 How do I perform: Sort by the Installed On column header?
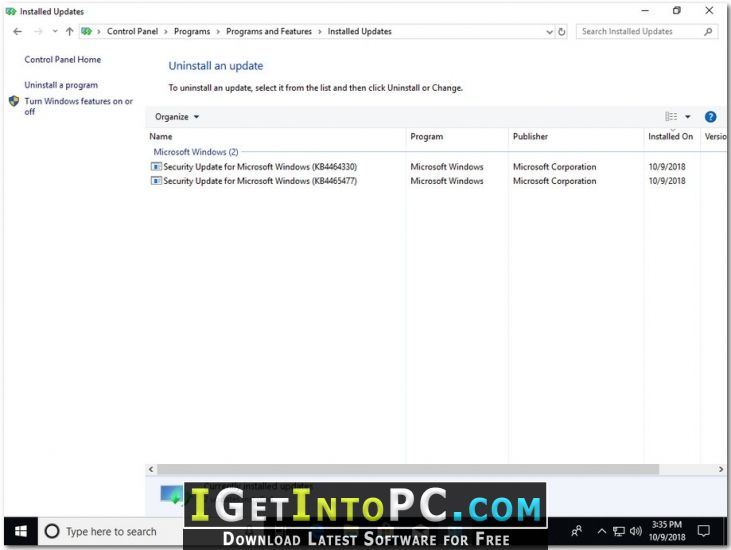click(x=670, y=137)
